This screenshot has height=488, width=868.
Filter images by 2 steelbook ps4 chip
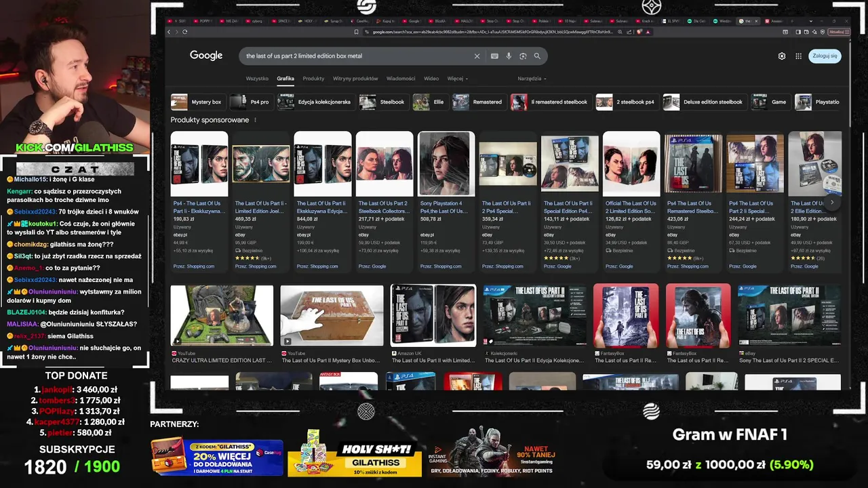click(x=627, y=102)
